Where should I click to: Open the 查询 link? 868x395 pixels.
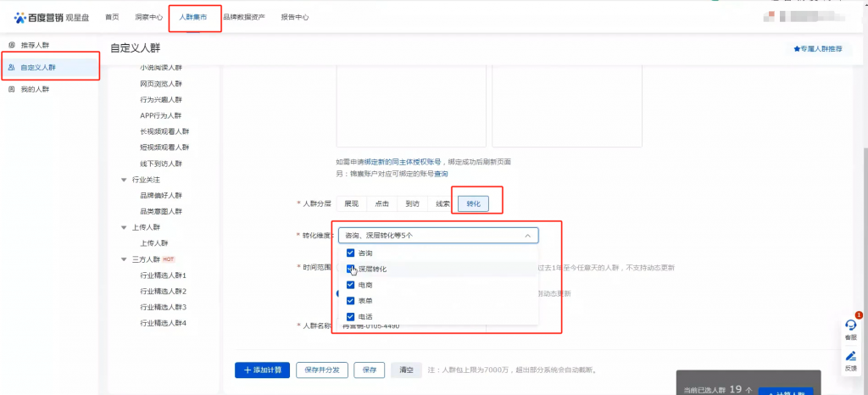[x=441, y=174]
